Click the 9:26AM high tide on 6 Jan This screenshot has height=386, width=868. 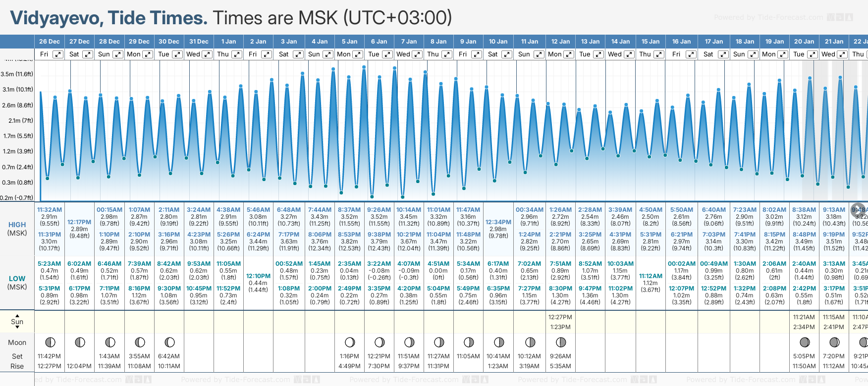tap(379, 210)
